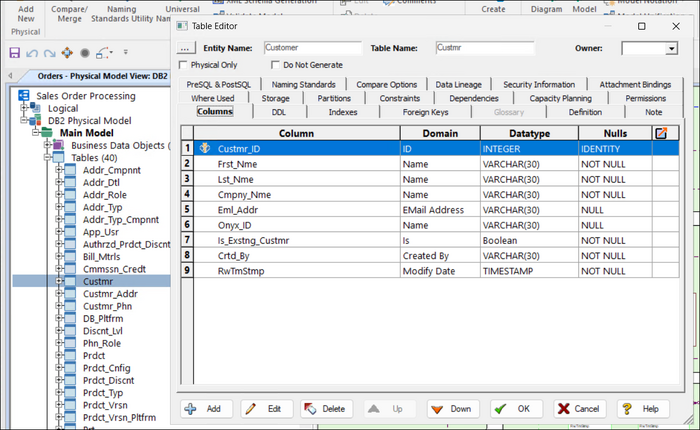Toggle the Do Not Generate checkbox

(x=275, y=65)
